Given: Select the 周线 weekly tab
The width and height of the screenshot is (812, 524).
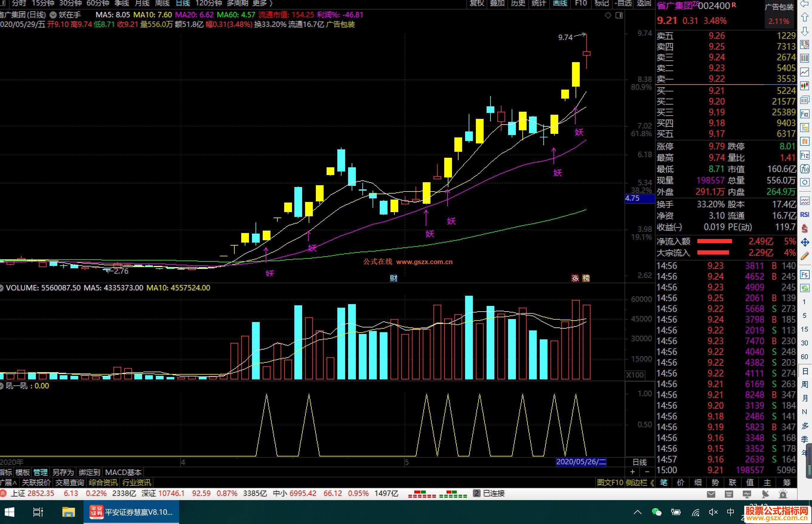Looking at the screenshot, I should [x=162, y=3].
